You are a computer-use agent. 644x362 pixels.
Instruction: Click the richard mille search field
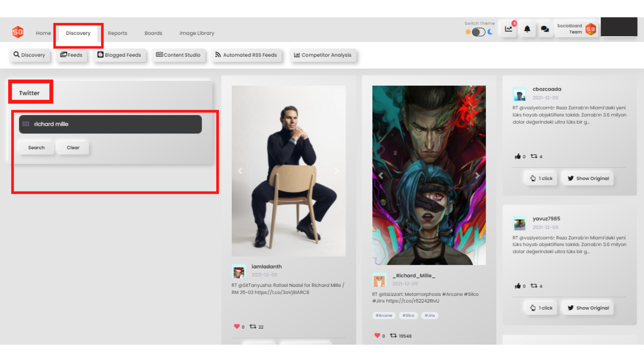110,124
